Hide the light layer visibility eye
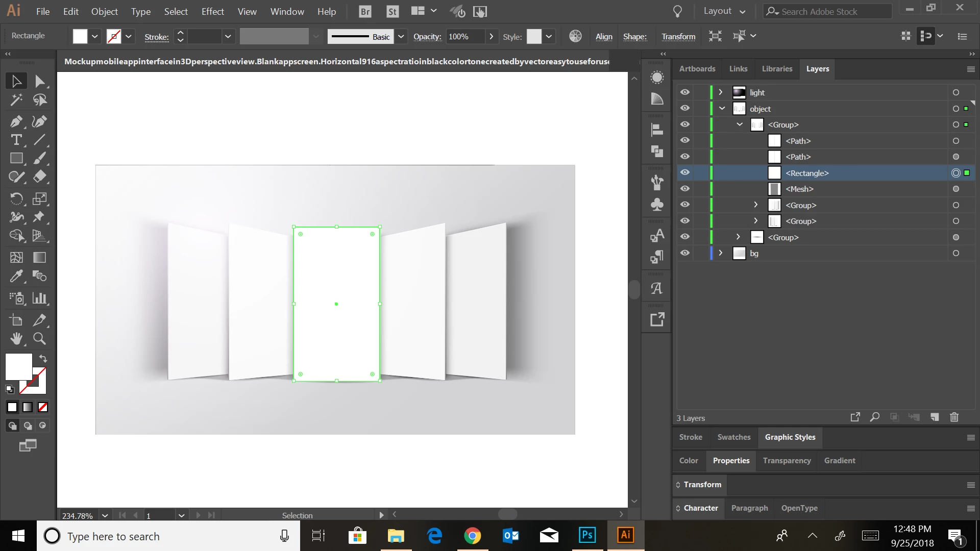Viewport: 980px width, 551px height. click(685, 92)
